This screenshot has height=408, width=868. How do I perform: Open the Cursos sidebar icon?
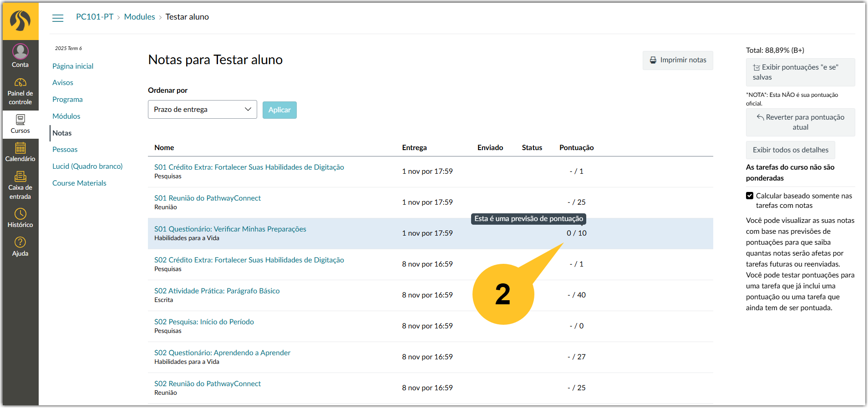[x=20, y=120]
